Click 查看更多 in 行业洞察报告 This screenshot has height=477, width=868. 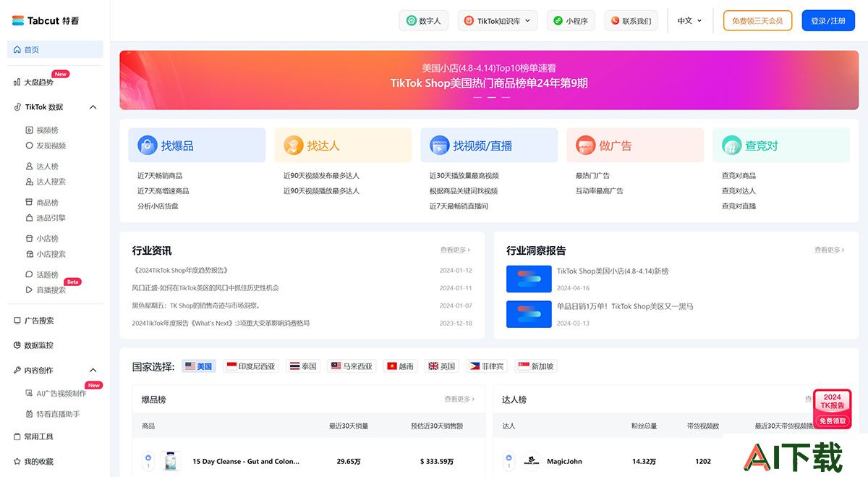pos(830,250)
